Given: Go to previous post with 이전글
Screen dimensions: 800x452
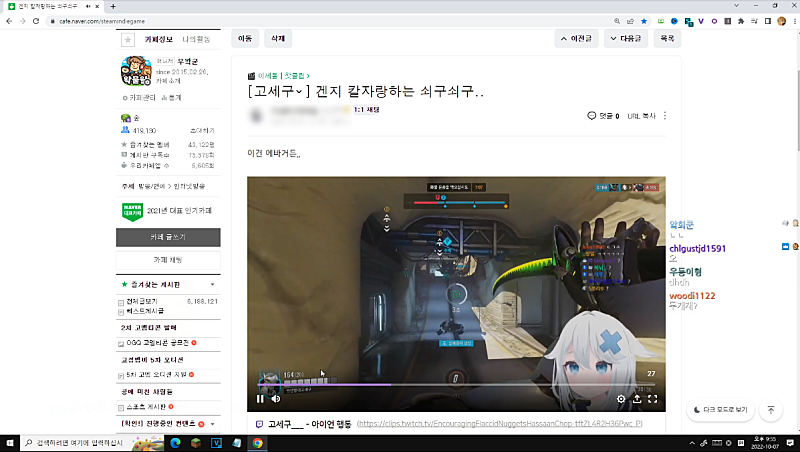Looking at the screenshot, I should [x=576, y=38].
